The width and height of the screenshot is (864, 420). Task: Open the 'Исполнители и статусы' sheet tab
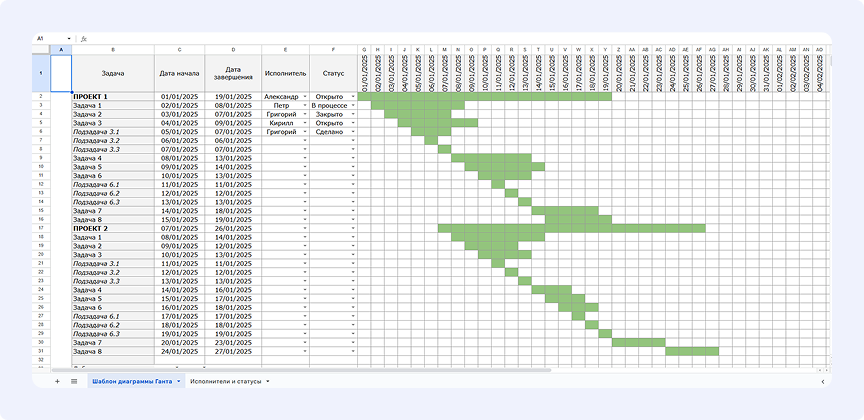tap(225, 381)
